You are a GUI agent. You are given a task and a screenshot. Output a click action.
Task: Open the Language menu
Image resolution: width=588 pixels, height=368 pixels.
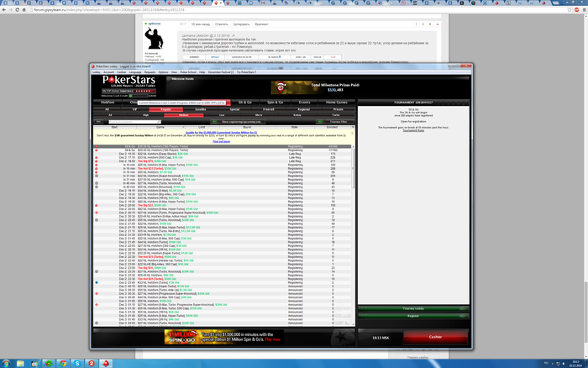[135, 72]
